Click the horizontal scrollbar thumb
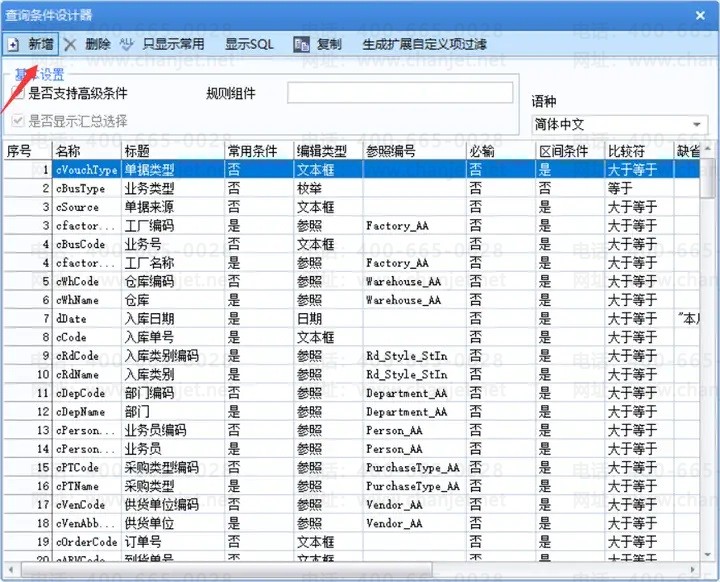This screenshot has height=582, width=720. [x=226, y=570]
